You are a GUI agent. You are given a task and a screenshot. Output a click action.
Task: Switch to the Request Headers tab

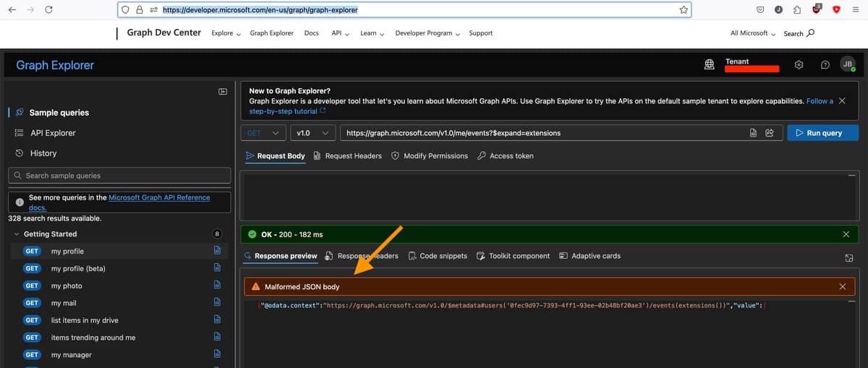(x=347, y=155)
